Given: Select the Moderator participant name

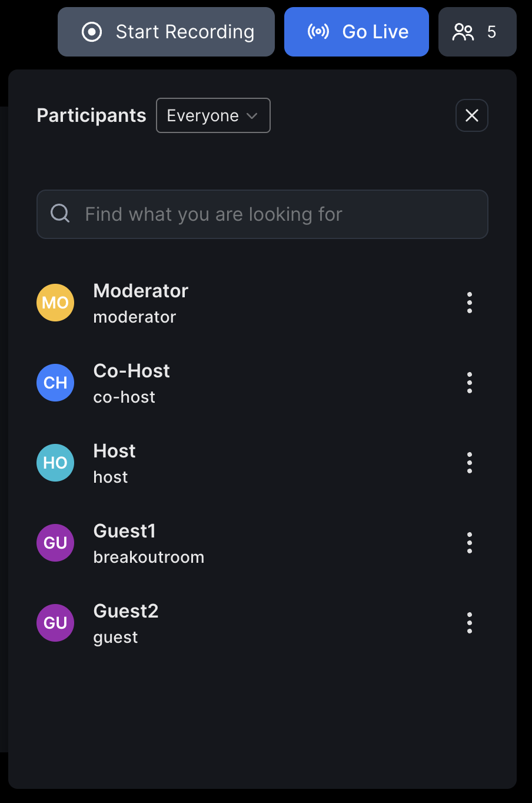Looking at the screenshot, I should (141, 291).
